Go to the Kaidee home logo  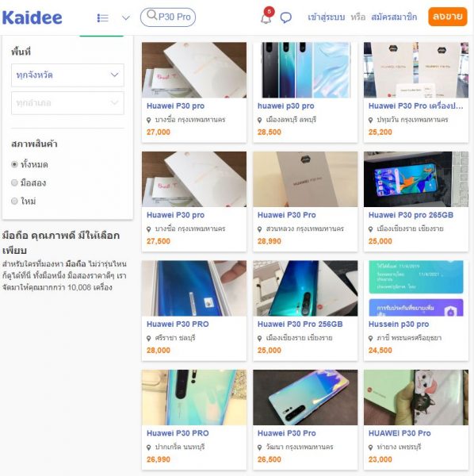32,17
